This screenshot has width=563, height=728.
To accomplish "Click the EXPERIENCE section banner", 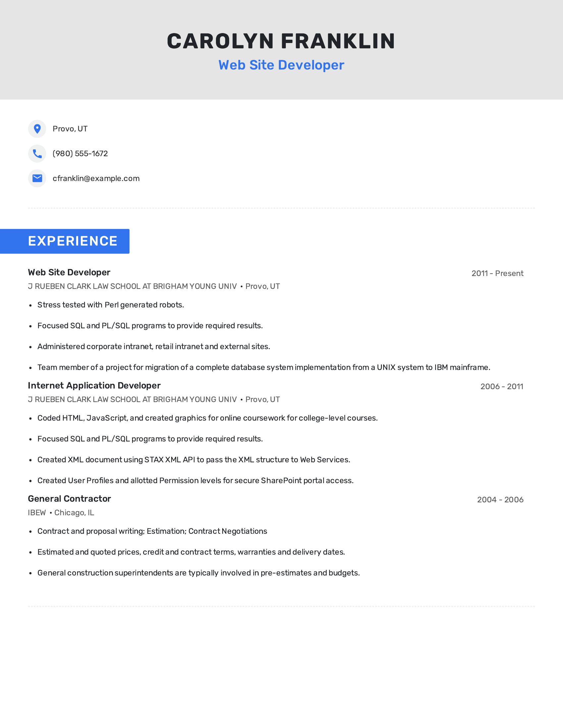I will coord(65,241).
